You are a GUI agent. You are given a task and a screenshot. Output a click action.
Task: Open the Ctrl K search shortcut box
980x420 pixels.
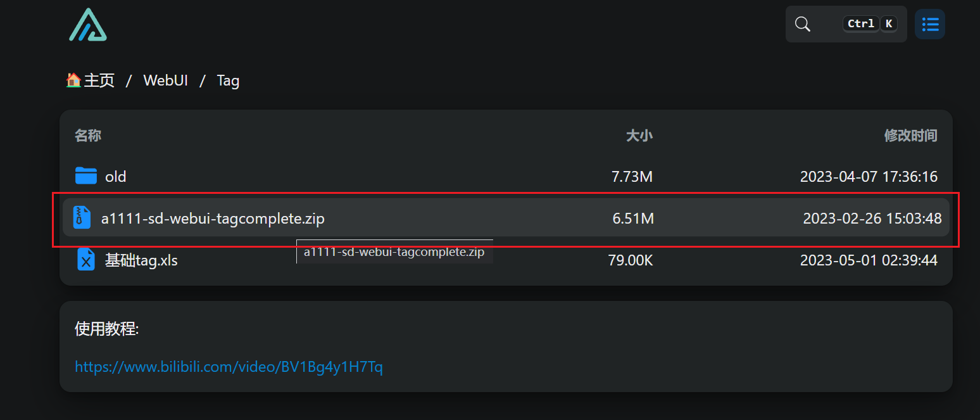pyautogui.click(x=846, y=24)
